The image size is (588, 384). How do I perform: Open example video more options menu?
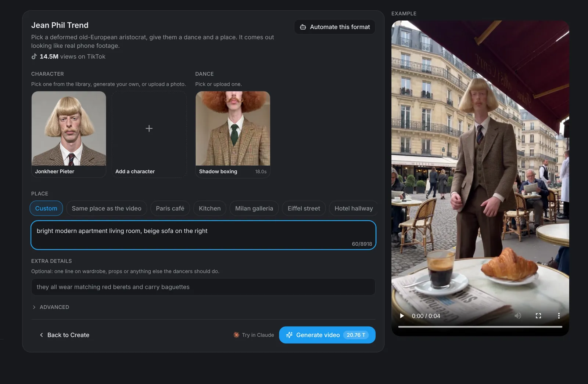click(559, 316)
